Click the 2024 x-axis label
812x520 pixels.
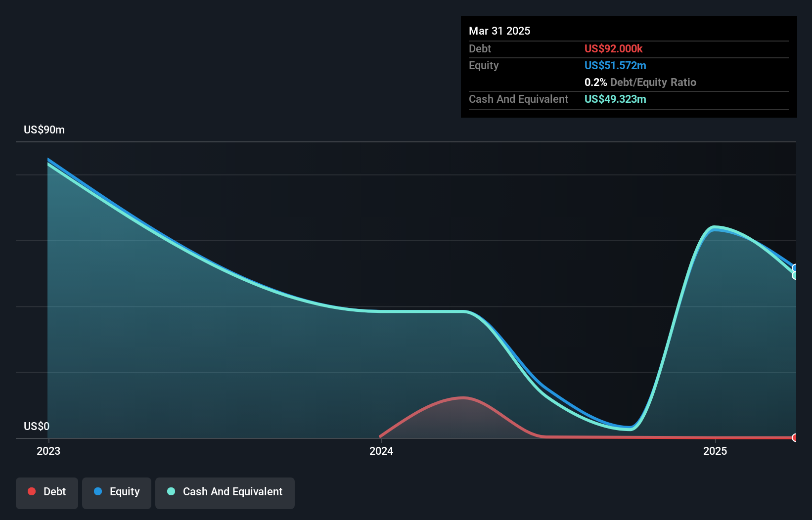pyautogui.click(x=381, y=451)
